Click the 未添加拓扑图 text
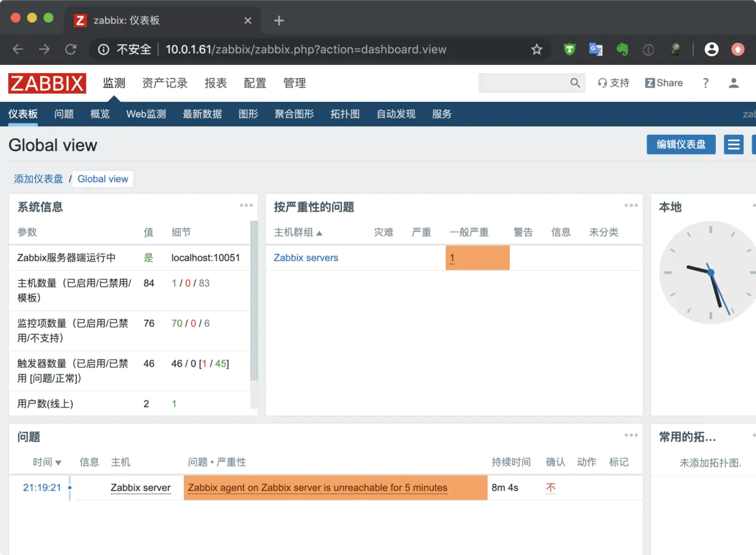This screenshot has height=555, width=756. pyautogui.click(x=711, y=462)
